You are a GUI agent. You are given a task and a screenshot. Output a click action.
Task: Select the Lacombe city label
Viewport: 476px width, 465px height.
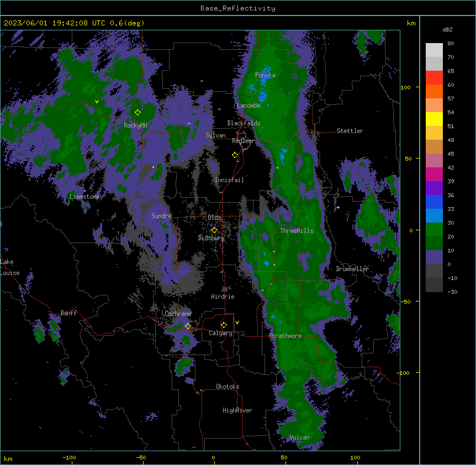tap(248, 105)
